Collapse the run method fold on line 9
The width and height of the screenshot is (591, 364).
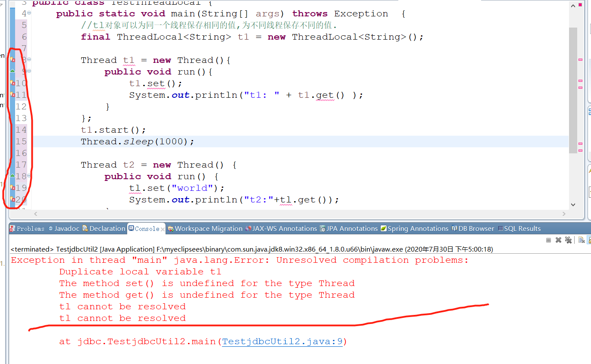click(x=29, y=72)
